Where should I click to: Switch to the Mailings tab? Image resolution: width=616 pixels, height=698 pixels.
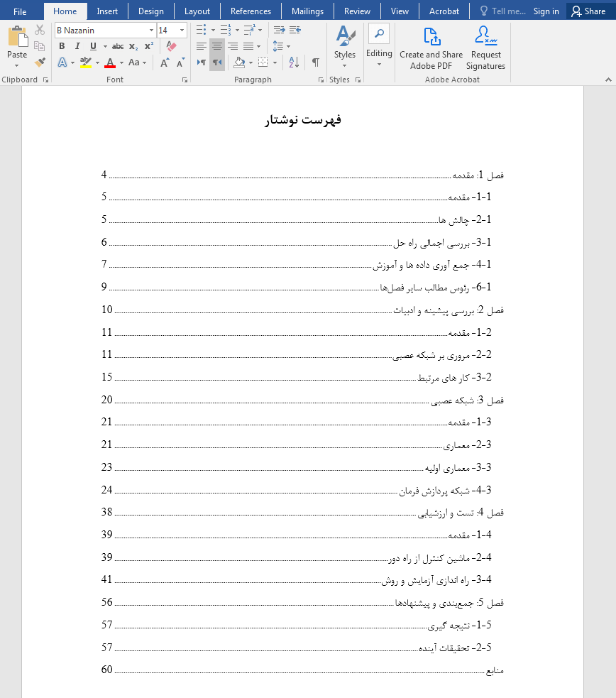pos(307,11)
